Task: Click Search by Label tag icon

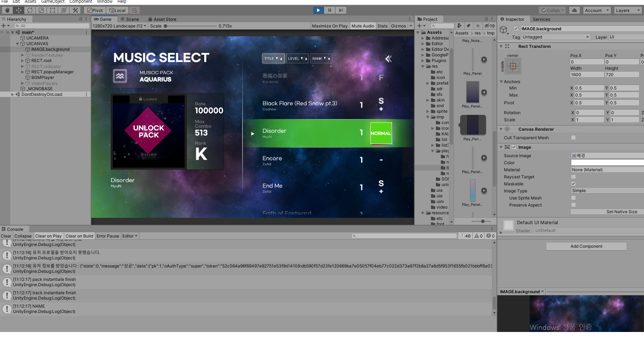Action: (x=468, y=26)
